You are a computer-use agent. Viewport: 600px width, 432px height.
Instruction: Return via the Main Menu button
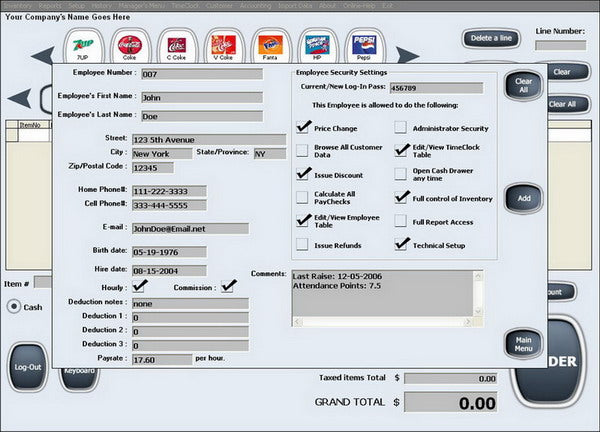tap(523, 344)
